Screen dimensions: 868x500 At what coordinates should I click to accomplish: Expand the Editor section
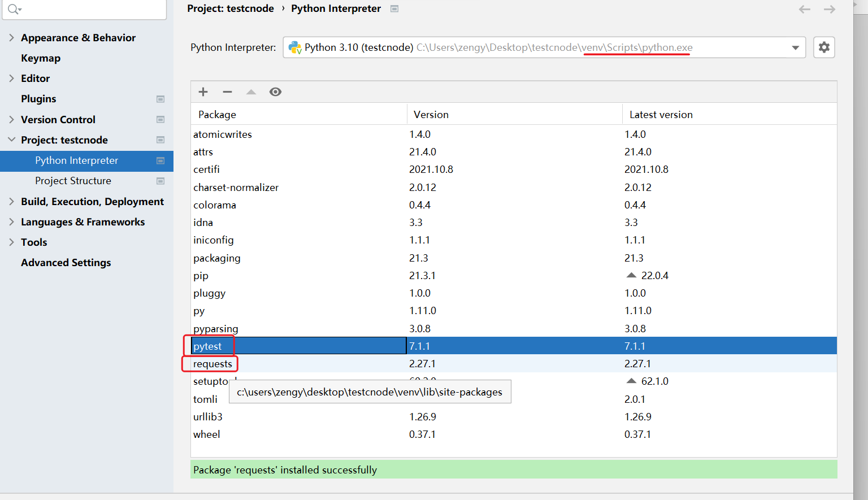tap(11, 78)
